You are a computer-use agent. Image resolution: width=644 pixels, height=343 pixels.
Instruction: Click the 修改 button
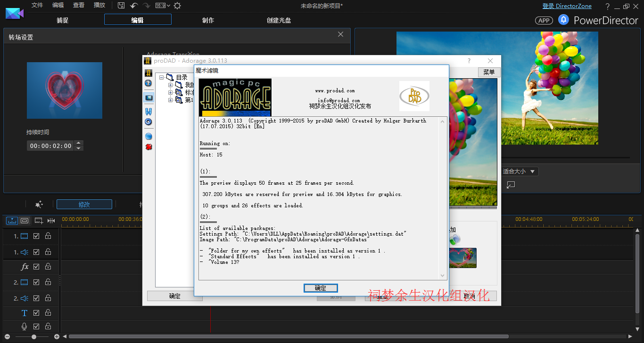point(84,204)
